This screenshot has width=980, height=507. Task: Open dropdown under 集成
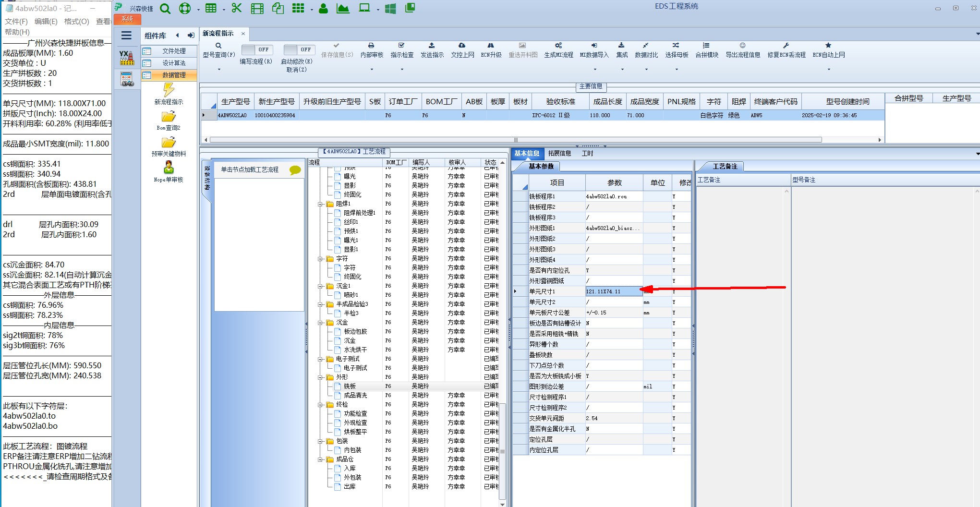(x=622, y=70)
